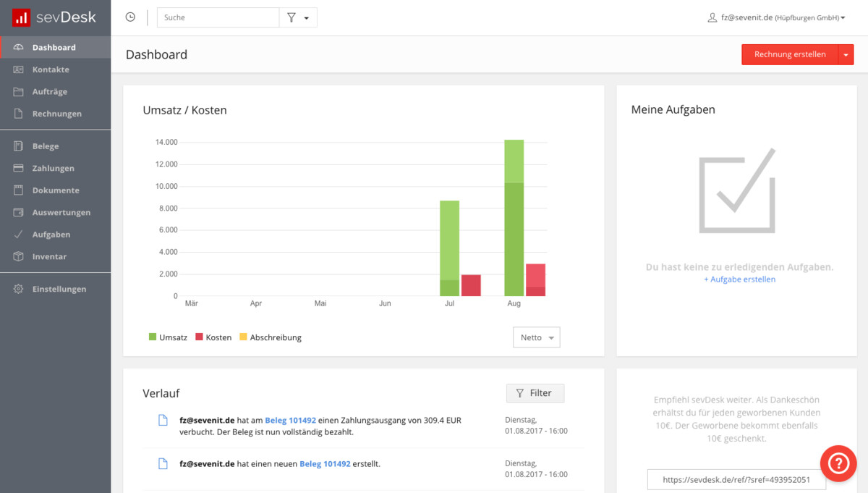Open Auswertungen from the sidebar
Viewport: 868px width, 493px height.
pyautogui.click(x=61, y=212)
